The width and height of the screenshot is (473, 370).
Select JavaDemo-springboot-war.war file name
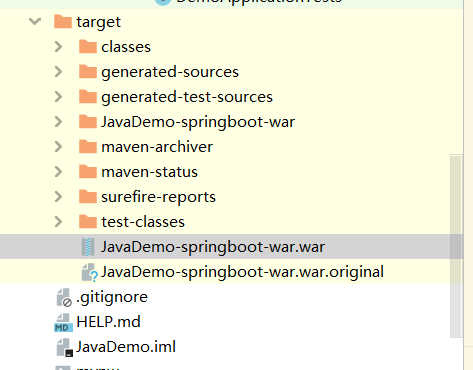click(213, 247)
